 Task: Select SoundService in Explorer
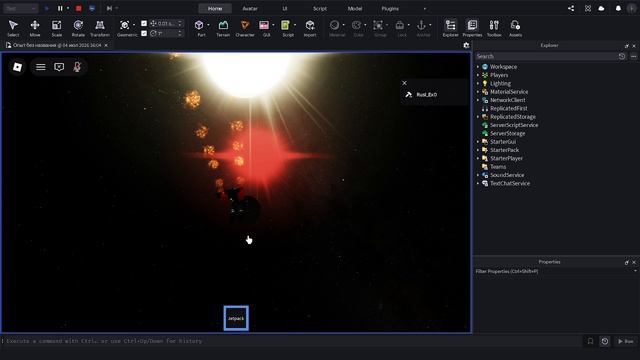(x=507, y=175)
